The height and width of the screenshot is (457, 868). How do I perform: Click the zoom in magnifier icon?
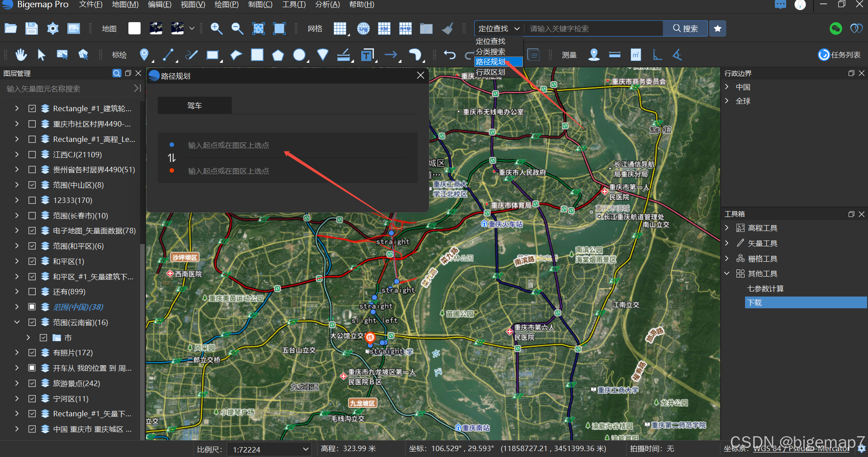217,28
